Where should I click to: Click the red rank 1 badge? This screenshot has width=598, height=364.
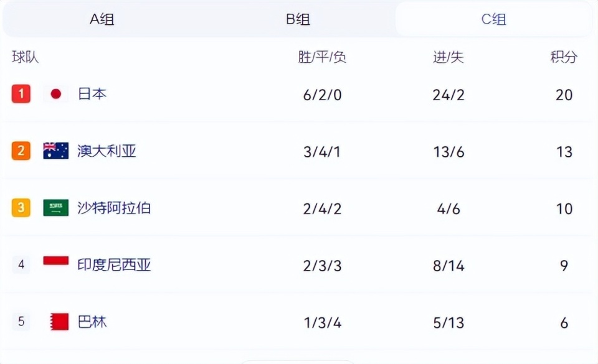(x=21, y=94)
